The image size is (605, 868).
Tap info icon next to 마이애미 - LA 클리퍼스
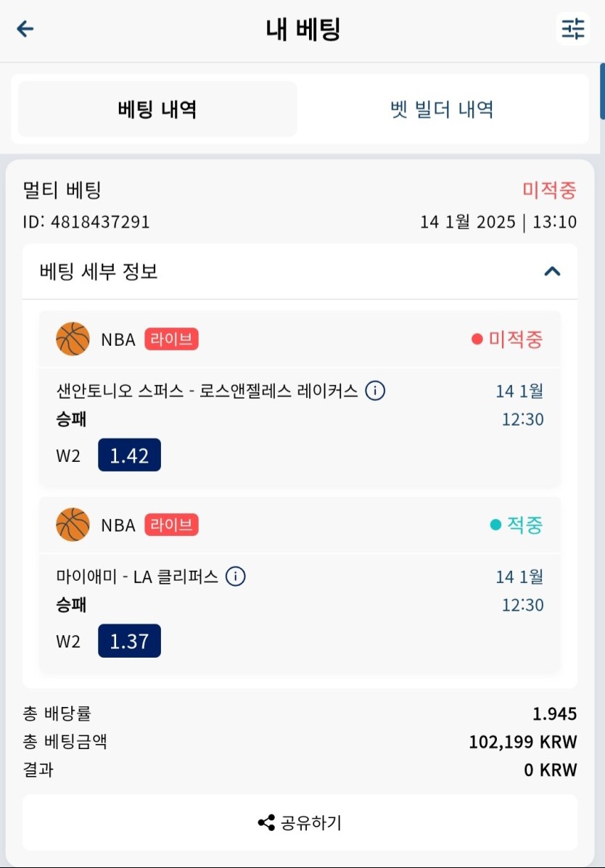[236, 576]
